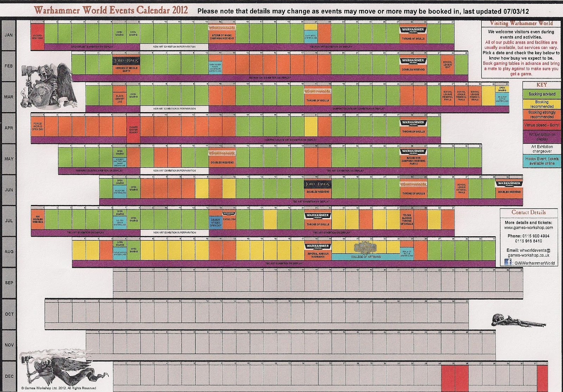563x392 pixels.
Task: Select the NOV month label
Action: 8,345
